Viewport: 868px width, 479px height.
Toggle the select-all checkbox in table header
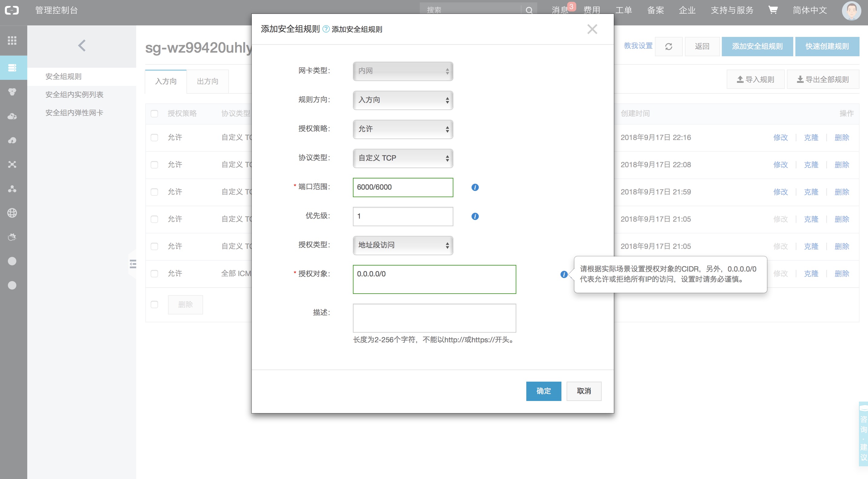pyautogui.click(x=154, y=113)
